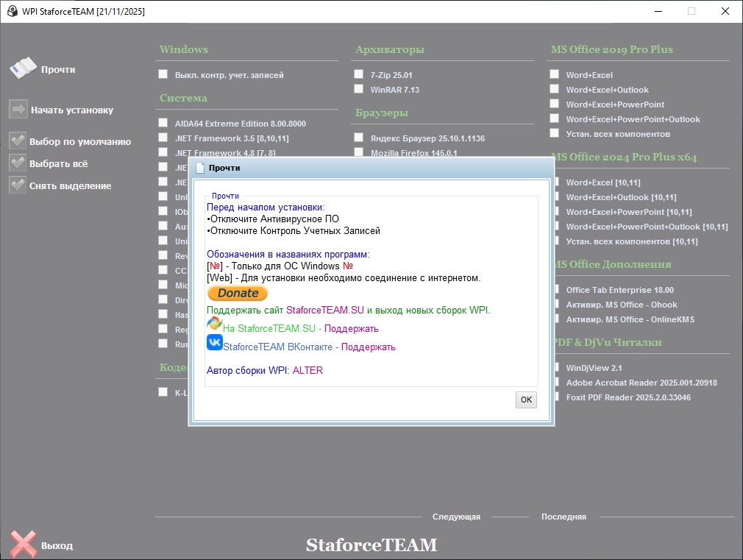The width and height of the screenshot is (743, 560).
Task: Check Word+Excel under Office 2019
Action: click(x=555, y=74)
